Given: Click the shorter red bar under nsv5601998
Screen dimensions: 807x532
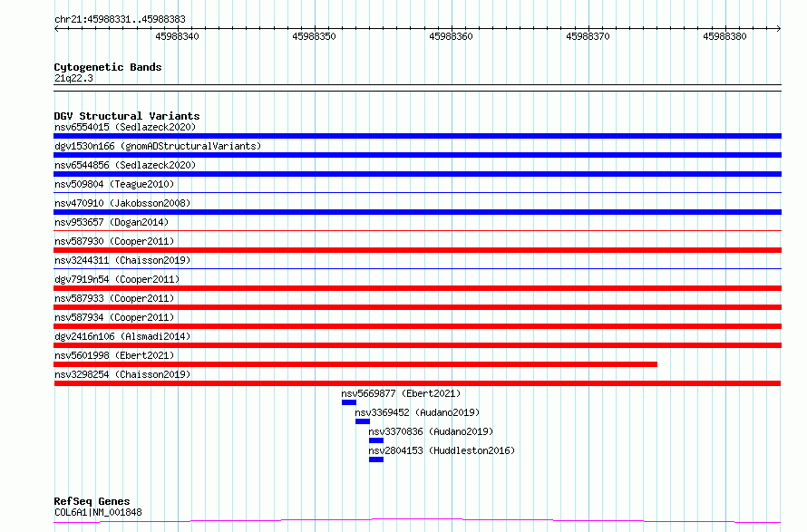Looking at the screenshot, I should coord(355,364).
